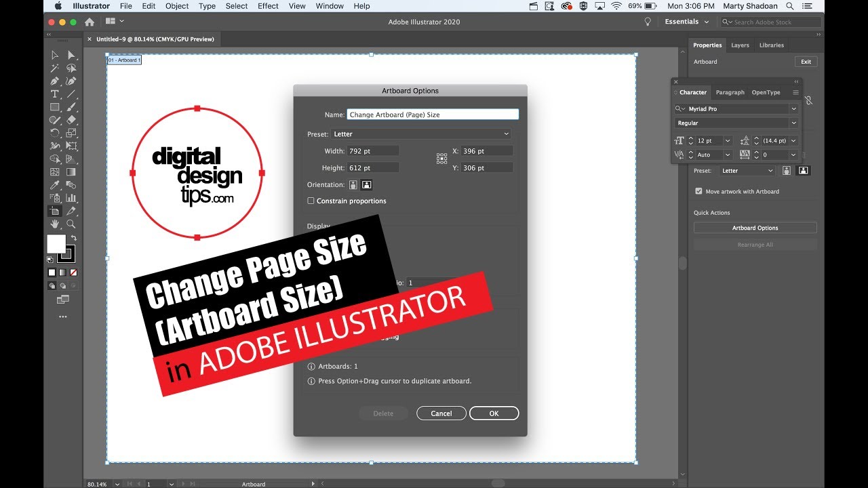Select the Blend tool

(x=71, y=185)
